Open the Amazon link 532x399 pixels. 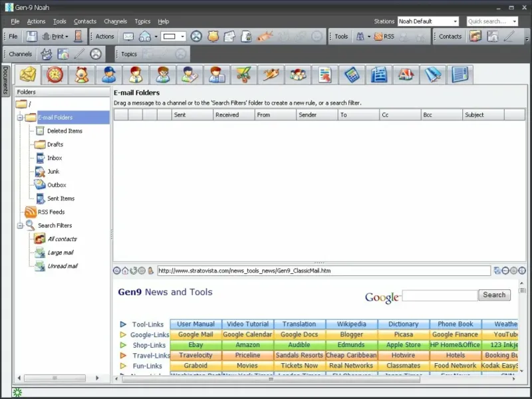(x=247, y=344)
